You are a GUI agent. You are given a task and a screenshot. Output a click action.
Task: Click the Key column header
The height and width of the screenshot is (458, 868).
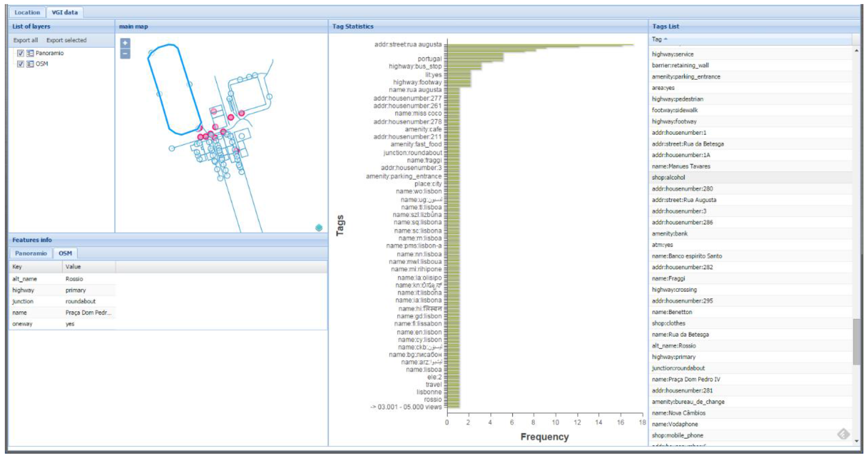click(17, 266)
